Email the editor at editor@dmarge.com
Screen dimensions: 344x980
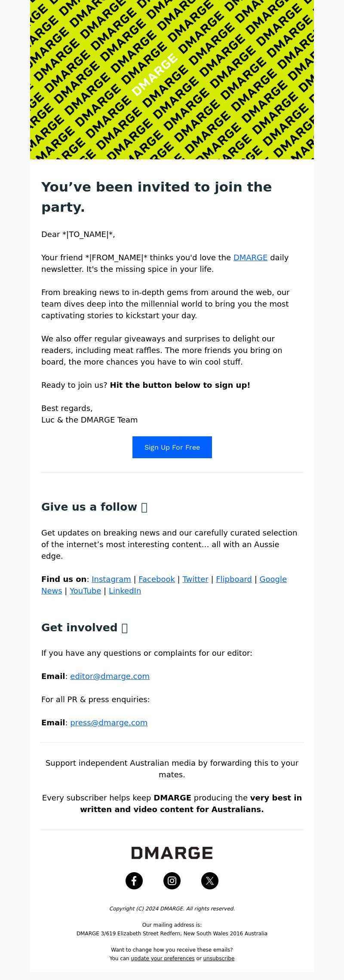110,676
